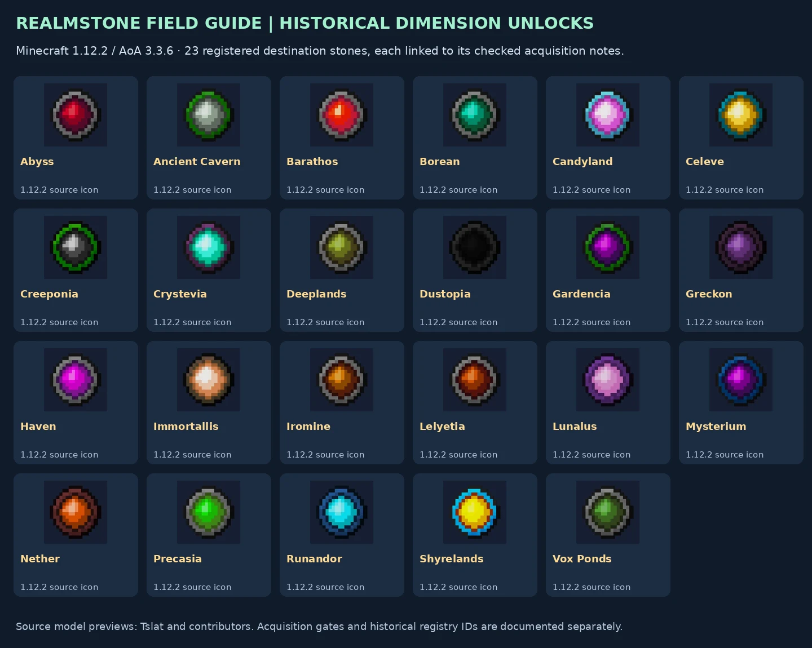The width and height of the screenshot is (812, 648).
Task: Select the Immortallis peach stone icon
Action: tap(209, 380)
